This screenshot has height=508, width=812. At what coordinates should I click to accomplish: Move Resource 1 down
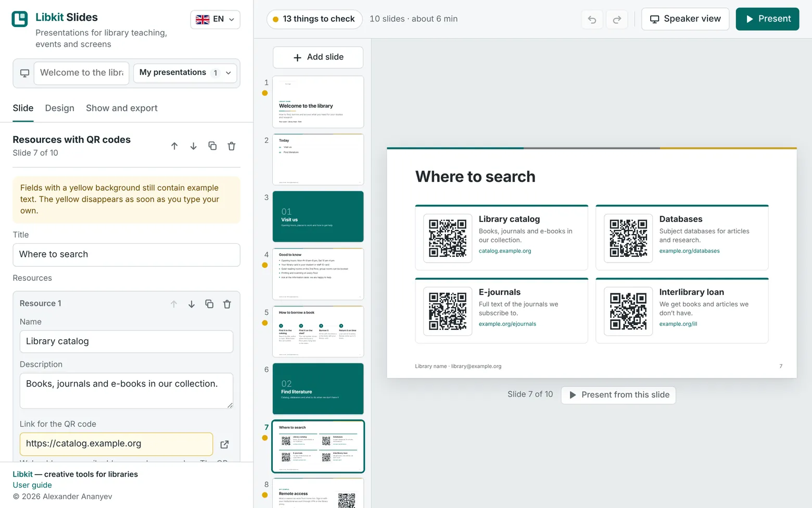[192, 304]
